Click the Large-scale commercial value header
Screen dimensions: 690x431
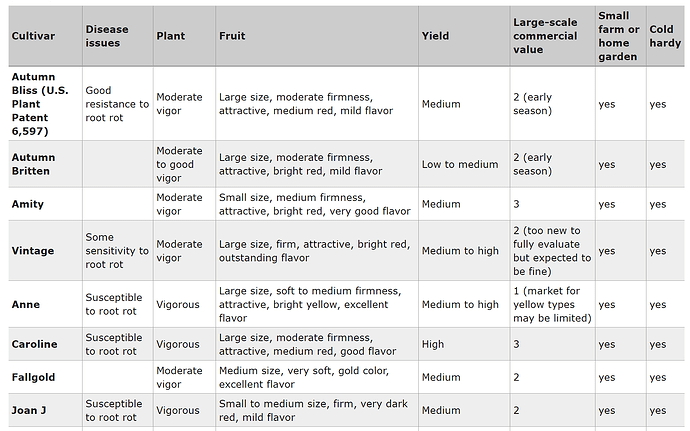point(545,36)
